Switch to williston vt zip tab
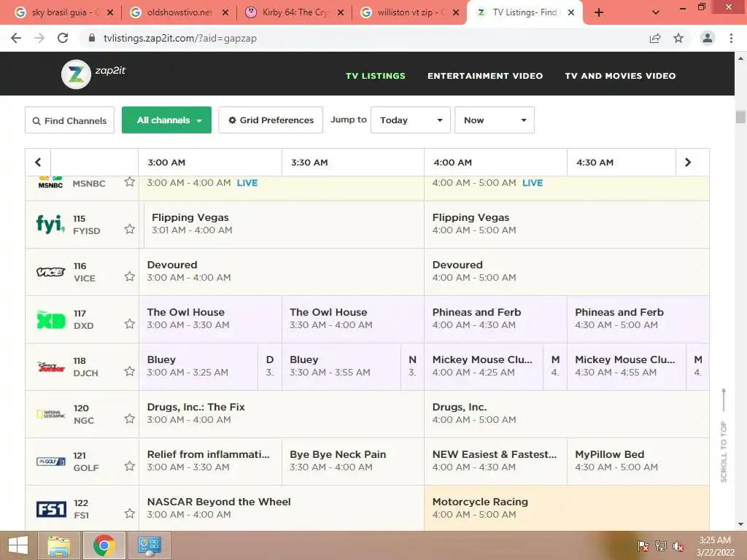 pos(410,12)
